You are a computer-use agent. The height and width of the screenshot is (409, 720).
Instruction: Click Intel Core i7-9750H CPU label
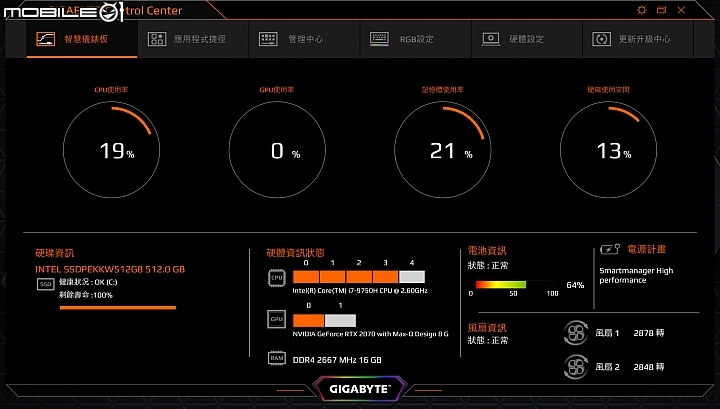pyautogui.click(x=360, y=291)
